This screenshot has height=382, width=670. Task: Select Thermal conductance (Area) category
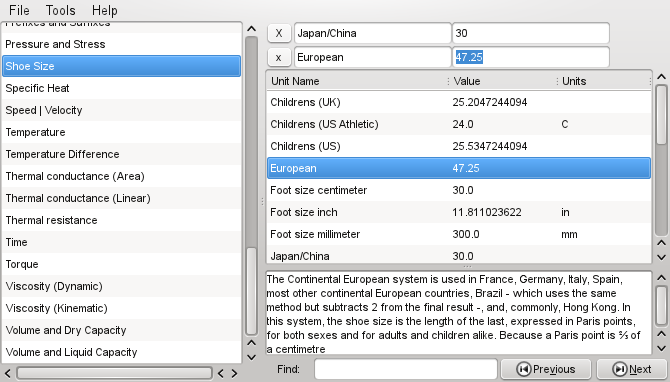121,176
